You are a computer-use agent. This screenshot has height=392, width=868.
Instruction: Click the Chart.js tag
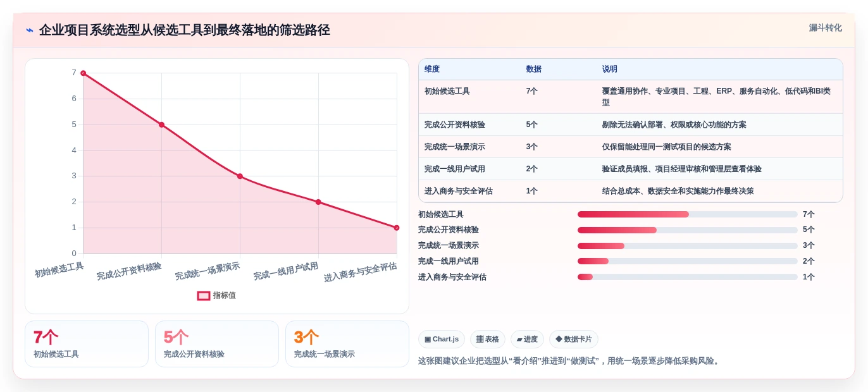click(442, 340)
